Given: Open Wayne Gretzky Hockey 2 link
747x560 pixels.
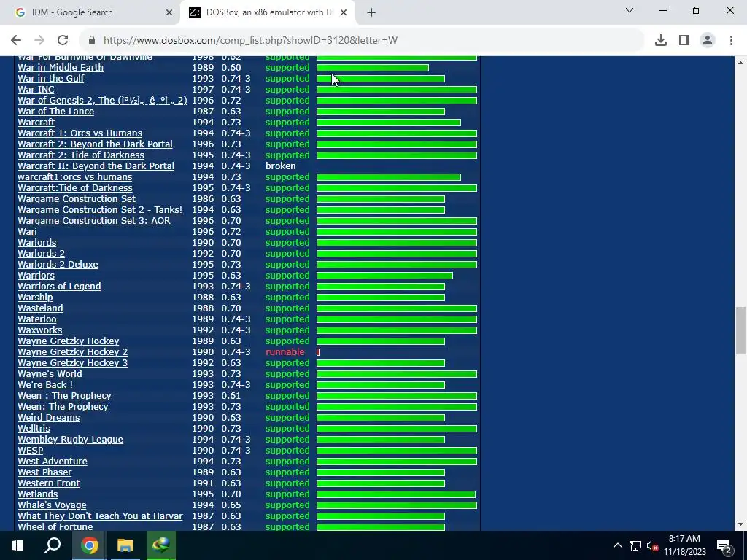Looking at the screenshot, I should point(72,352).
